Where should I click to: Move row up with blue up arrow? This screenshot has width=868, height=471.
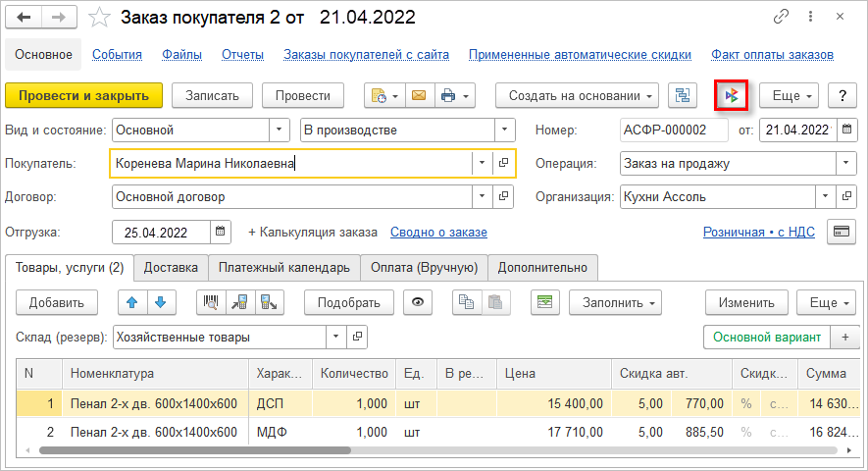click(x=134, y=302)
